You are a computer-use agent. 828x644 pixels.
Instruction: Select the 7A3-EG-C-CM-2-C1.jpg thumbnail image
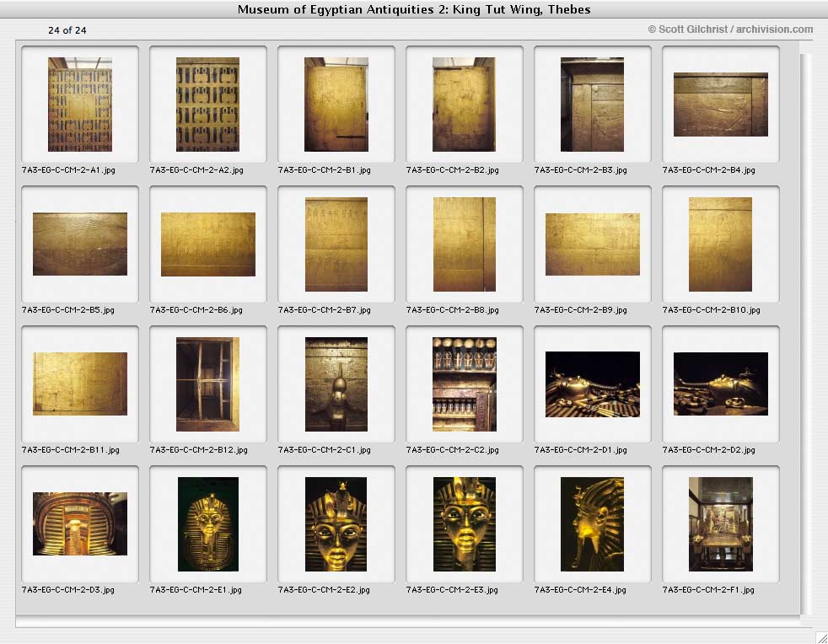[336, 384]
